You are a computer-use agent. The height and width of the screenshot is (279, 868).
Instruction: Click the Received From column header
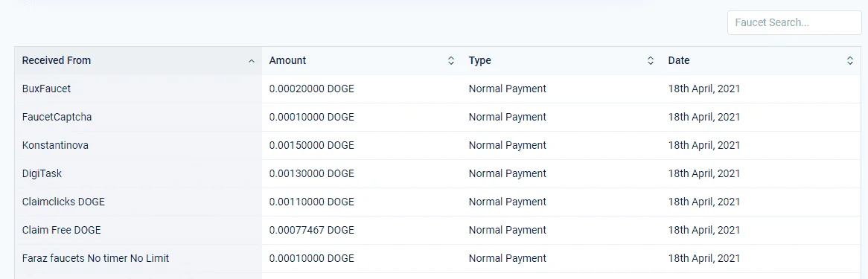138,61
